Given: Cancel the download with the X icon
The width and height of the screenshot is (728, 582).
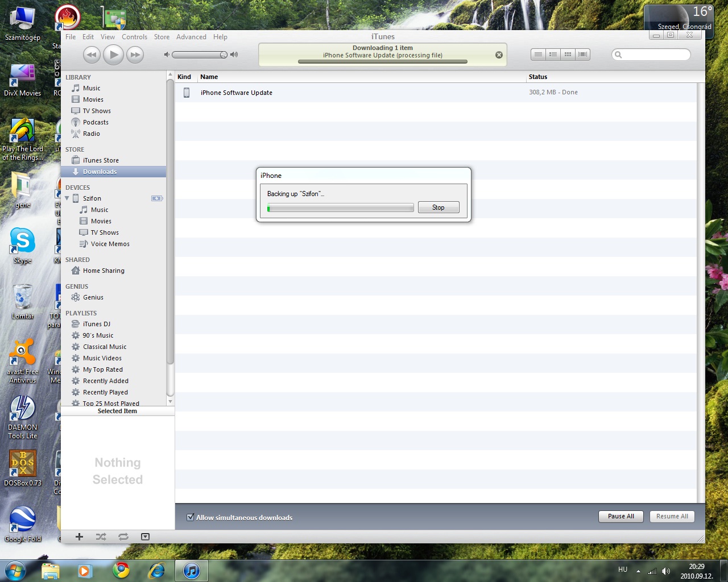Looking at the screenshot, I should (499, 55).
